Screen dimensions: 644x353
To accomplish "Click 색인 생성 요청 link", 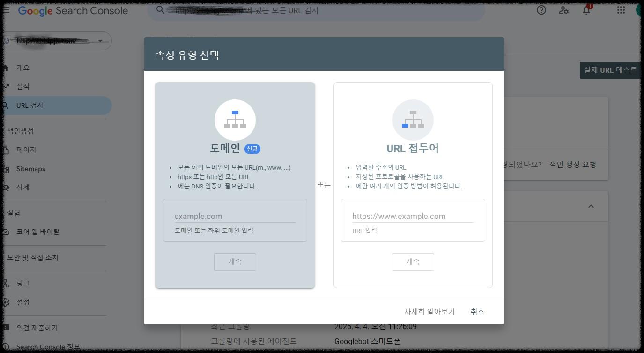I will [573, 165].
